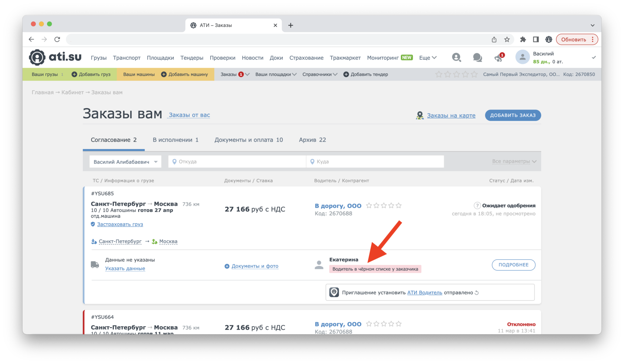Viewport: 624px width, 364px height.
Task: Click Василий's profile avatar
Action: tap(522, 57)
